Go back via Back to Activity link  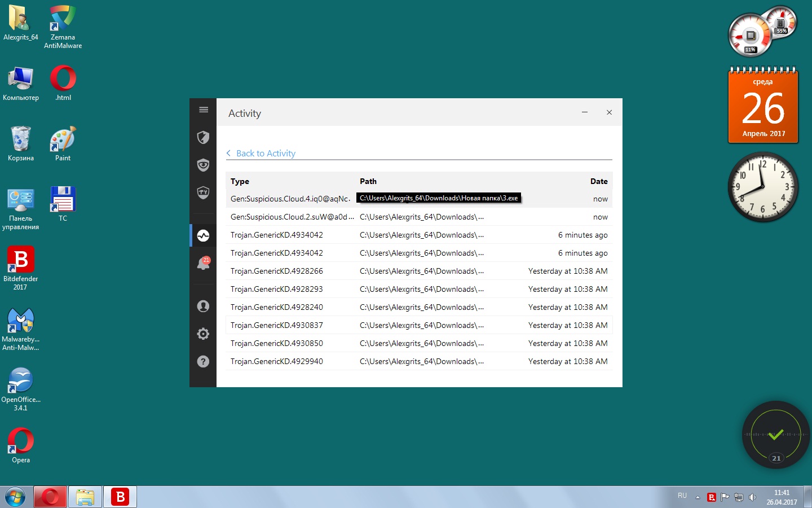(261, 154)
